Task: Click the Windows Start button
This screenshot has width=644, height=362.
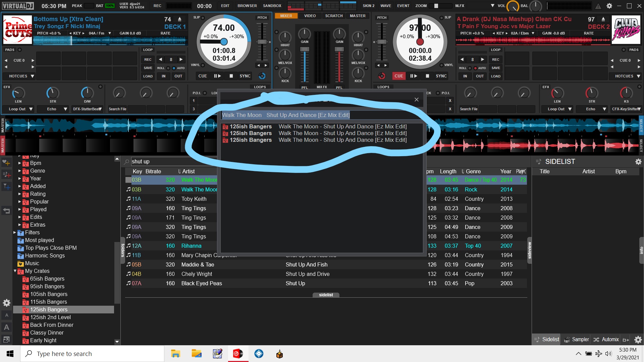Action: pos(10,354)
